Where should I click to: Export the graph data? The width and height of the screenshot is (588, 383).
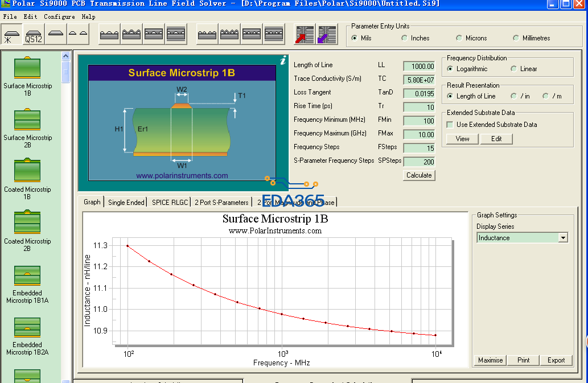(556, 360)
